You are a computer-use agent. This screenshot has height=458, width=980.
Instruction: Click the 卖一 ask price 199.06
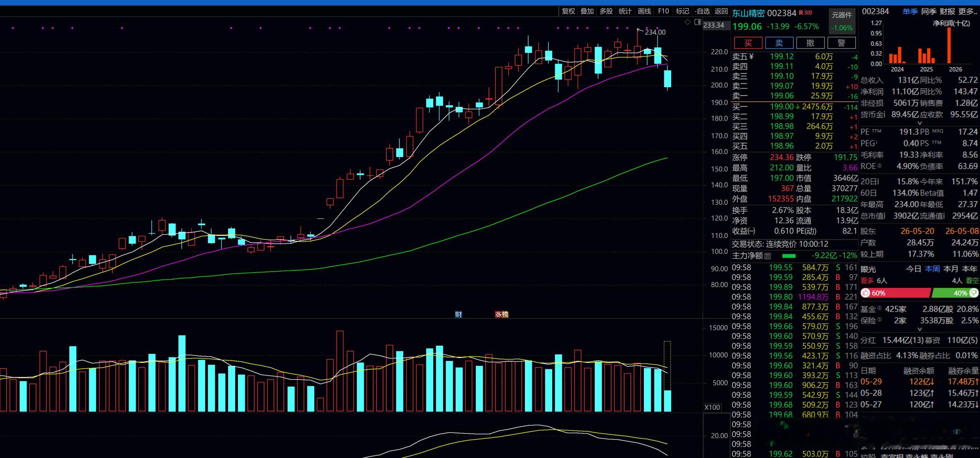782,96
